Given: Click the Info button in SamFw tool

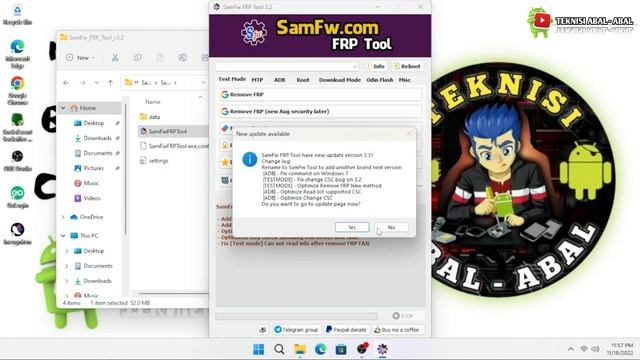Looking at the screenshot, I should [x=375, y=66].
